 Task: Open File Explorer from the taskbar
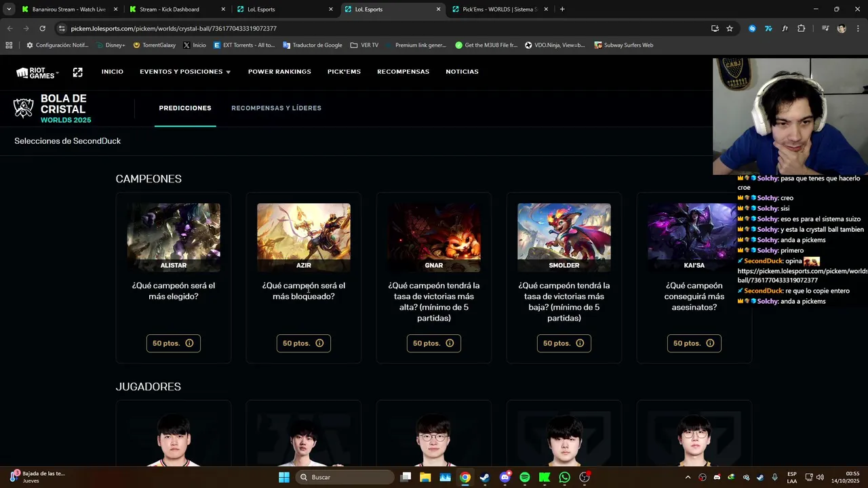pyautogui.click(x=425, y=477)
